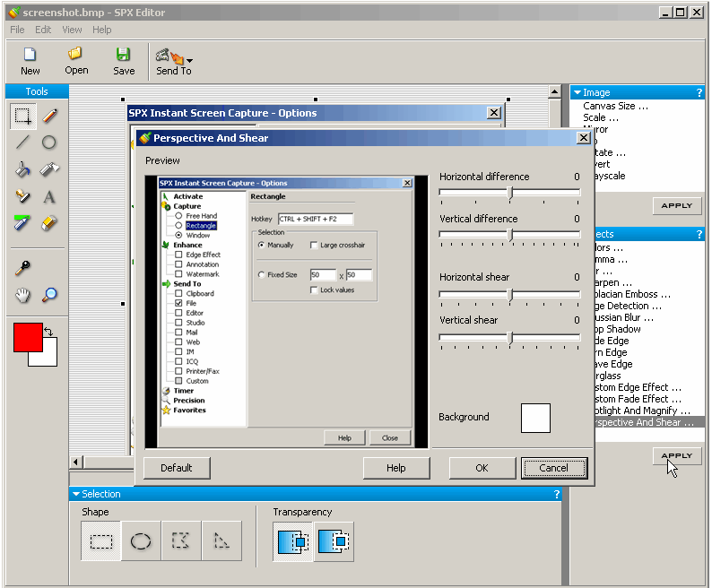Choose rectangular selection shape
This screenshot has height=588, width=712.
pyautogui.click(x=100, y=541)
